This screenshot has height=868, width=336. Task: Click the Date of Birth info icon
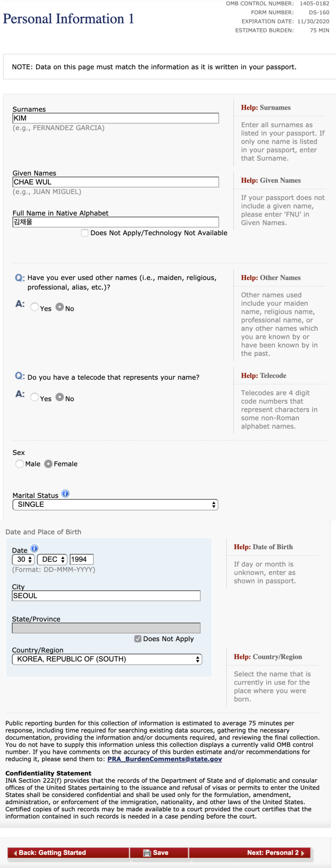coord(34,548)
